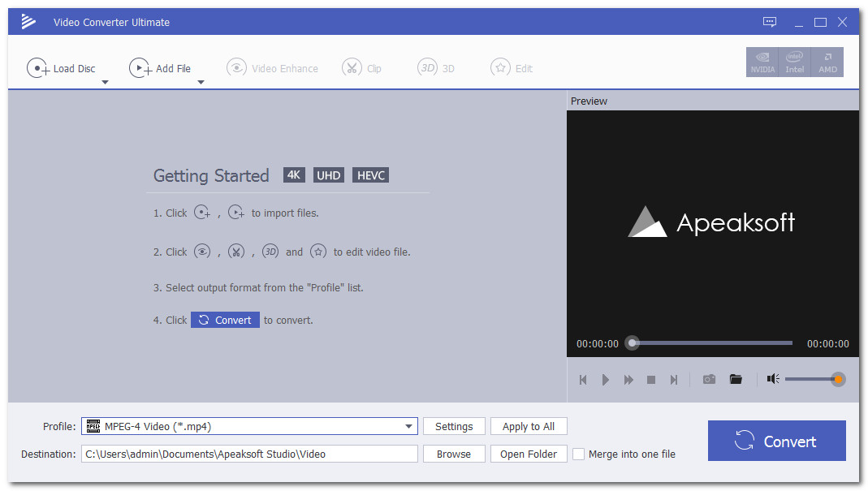This screenshot has width=868, height=491.
Task: Expand the Load Disc dropdown arrow
Action: point(105,82)
